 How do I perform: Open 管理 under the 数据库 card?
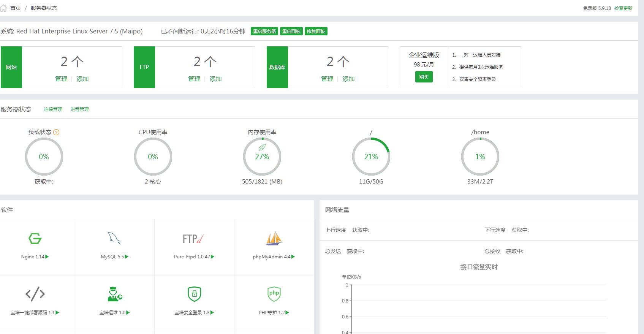pyautogui.click(x=327, y=79)
